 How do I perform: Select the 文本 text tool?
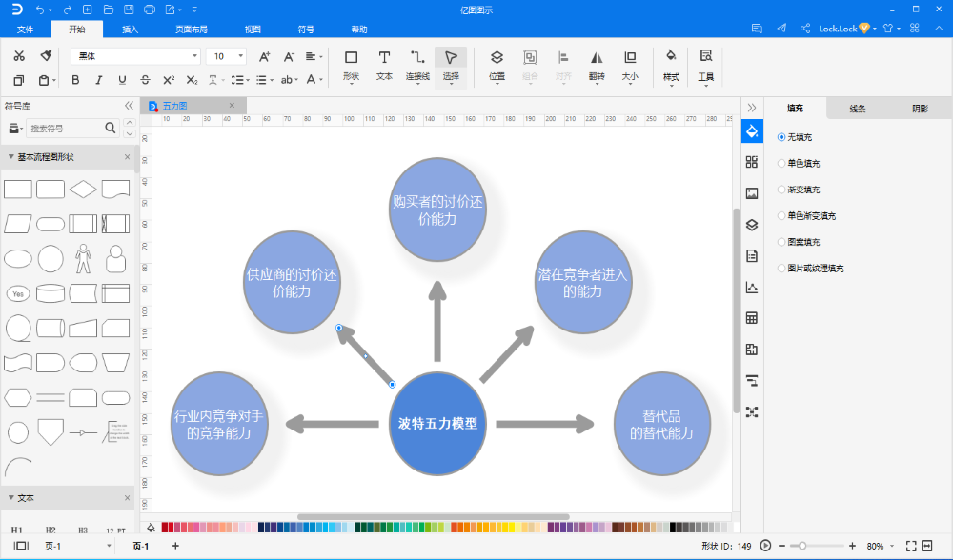[x=384, y=66]
